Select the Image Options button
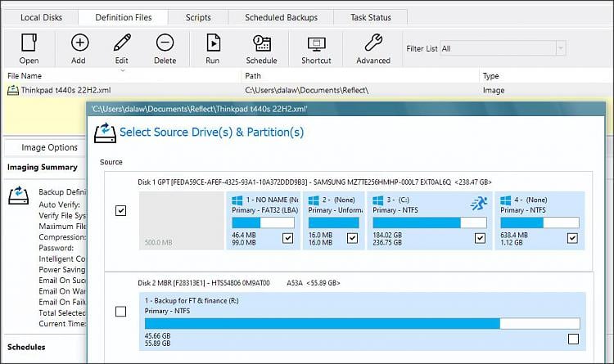 pos(49,148)
